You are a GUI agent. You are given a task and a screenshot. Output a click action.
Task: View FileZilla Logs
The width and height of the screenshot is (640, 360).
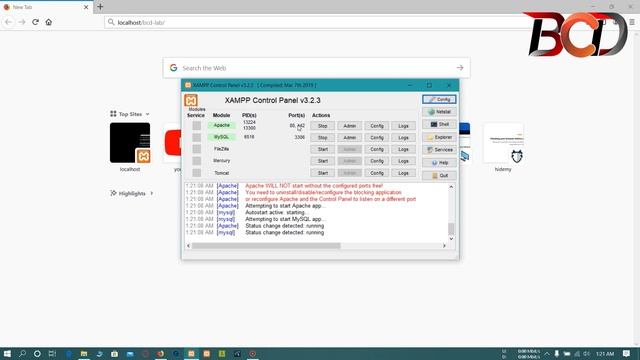coord(403,149)
